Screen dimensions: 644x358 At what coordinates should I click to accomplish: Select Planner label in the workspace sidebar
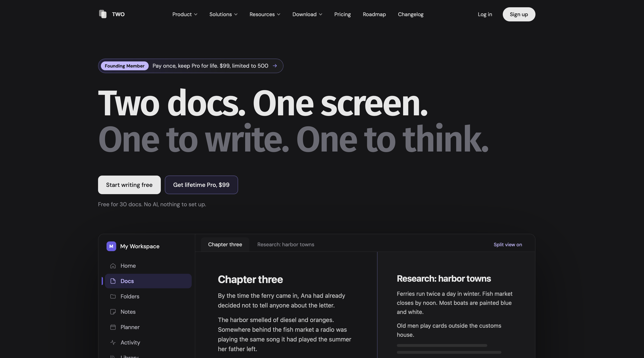tap(130, 327)
